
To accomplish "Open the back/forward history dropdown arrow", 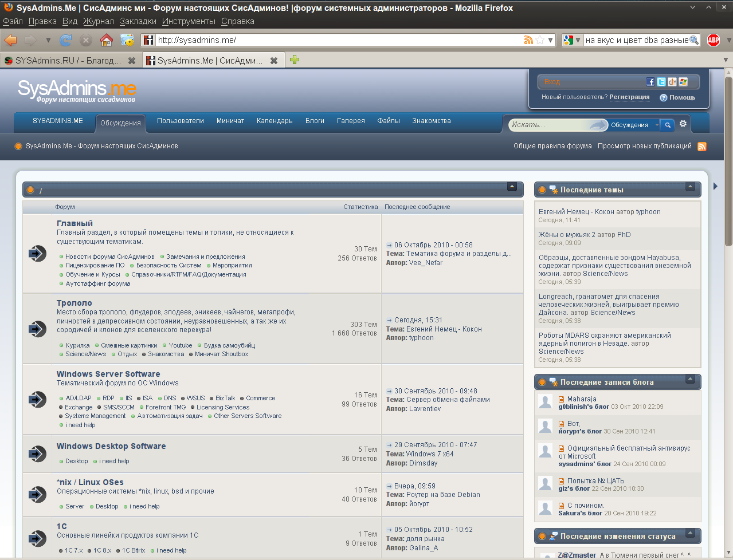I will click(x=48, y=40).
